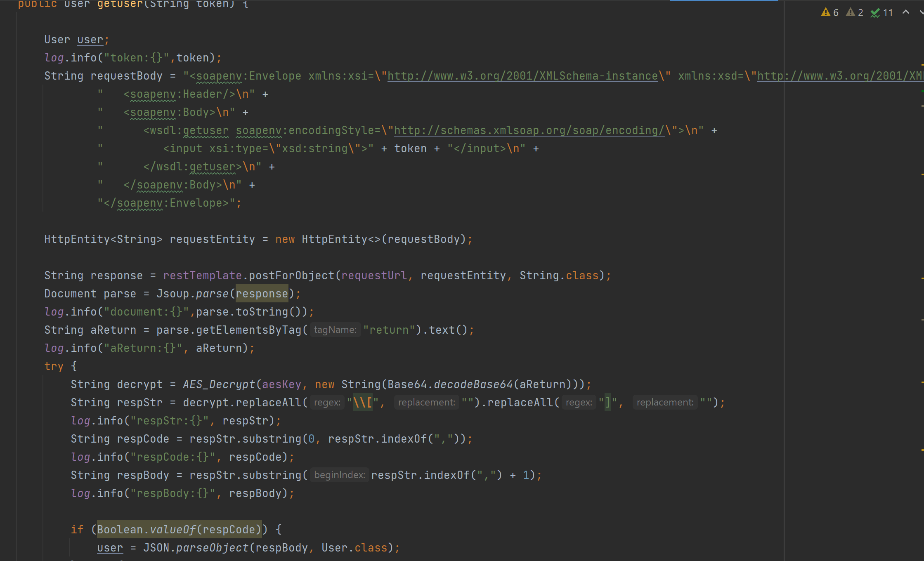This screenshot has width=924, height=561.
Task: Click requestBody in the String declaration line
Action: (127, 76)
